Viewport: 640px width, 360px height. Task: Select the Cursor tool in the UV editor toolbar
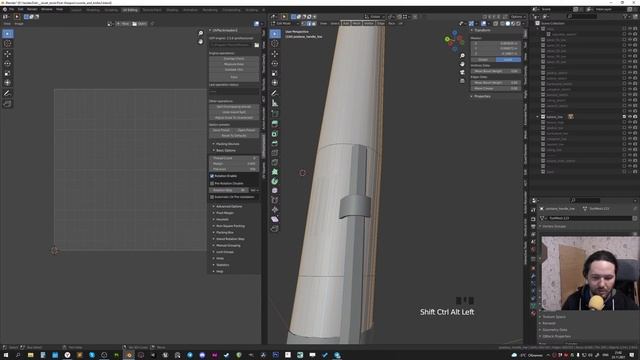point(7,43)
